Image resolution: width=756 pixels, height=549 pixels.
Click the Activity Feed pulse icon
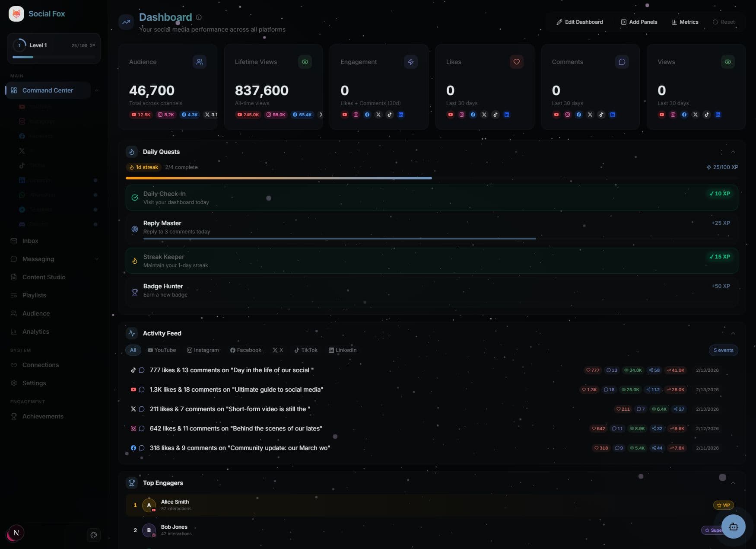click(132, 333)
